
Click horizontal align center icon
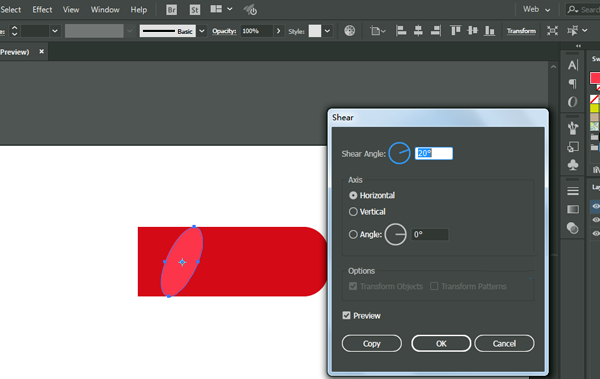pyautogui.click(x=418, y=31)
